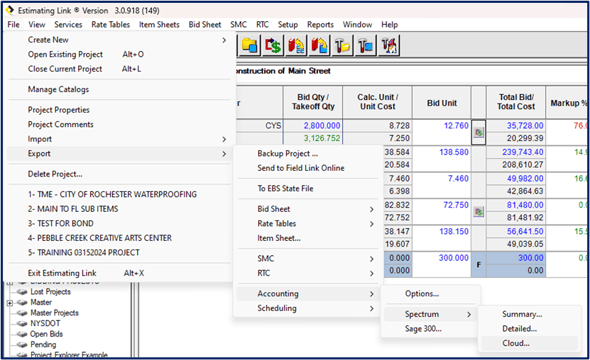Image resolution: width=590 pixels, height=360 pixels.
Task: Click the T with blue screen toolbar icon
Action: [x=365, y=46]
